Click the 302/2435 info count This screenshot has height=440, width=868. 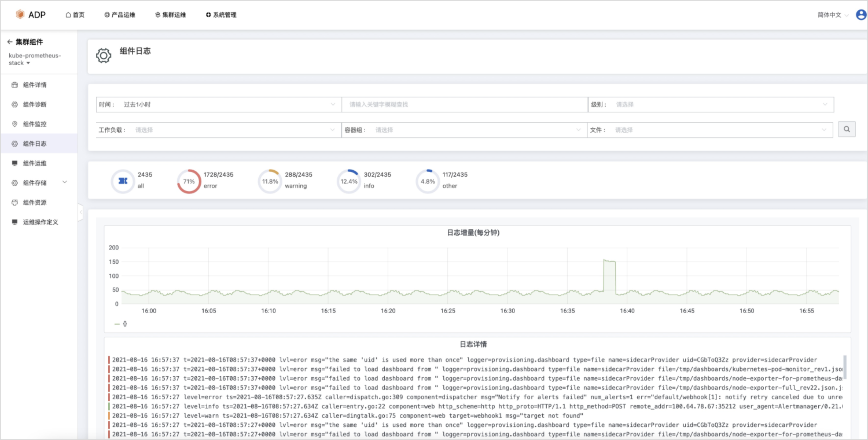377,174
